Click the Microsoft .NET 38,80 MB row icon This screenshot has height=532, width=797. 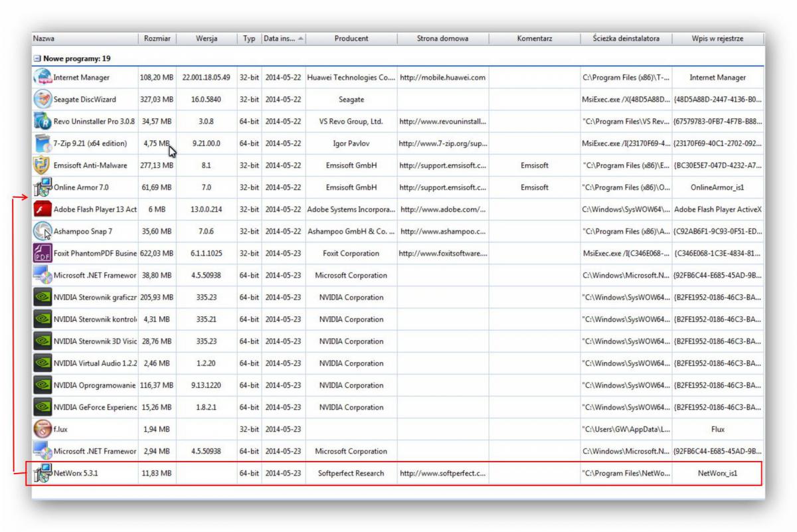pos(43,275)
